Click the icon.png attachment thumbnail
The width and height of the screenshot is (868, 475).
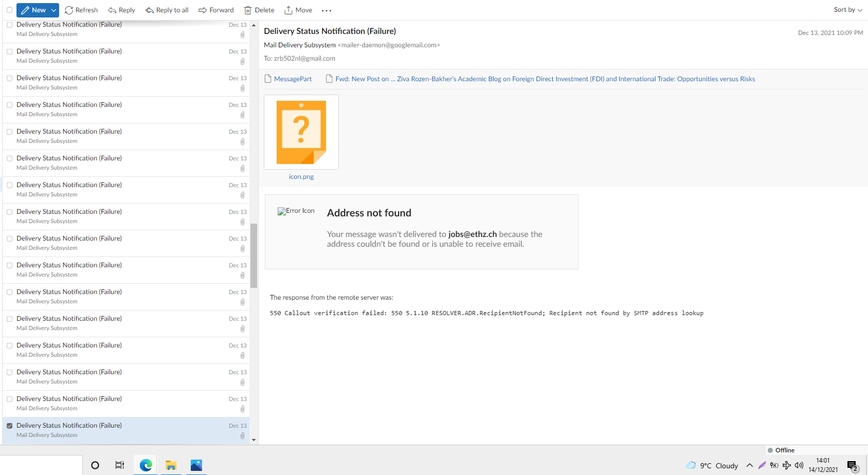coord(301,132)
